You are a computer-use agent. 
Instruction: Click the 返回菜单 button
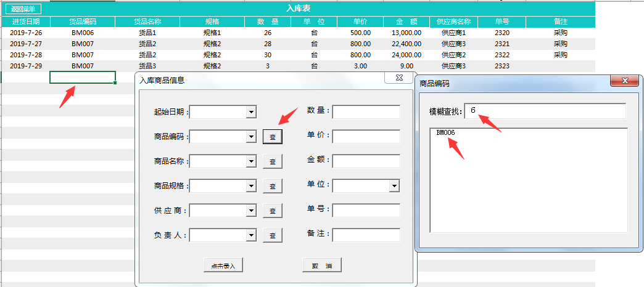click(23, 9)
